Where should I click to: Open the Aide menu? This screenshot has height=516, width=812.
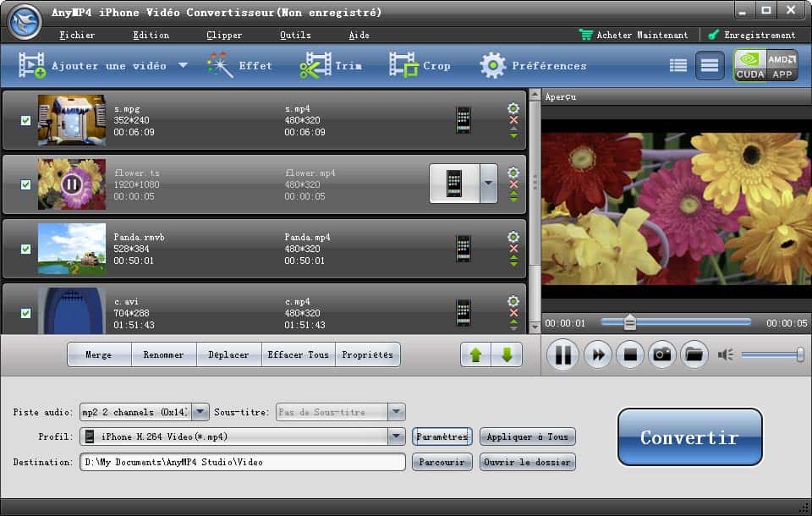(x=359, y=35)
